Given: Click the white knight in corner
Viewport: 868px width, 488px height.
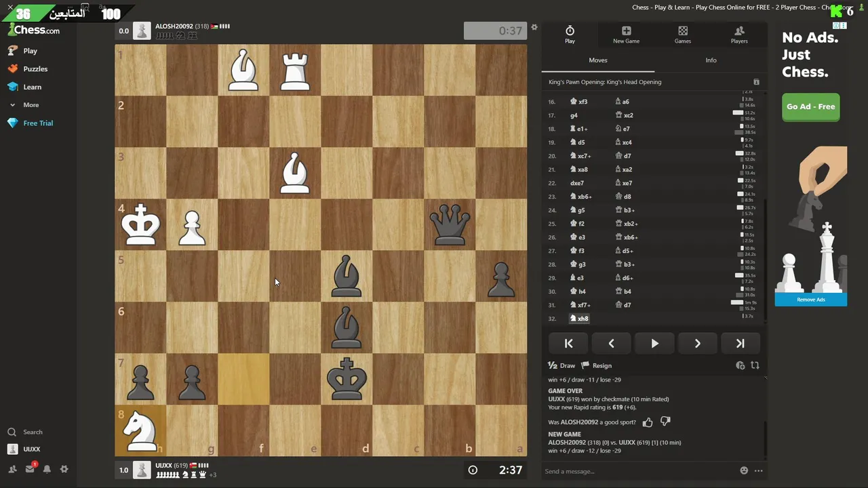Looking at the screenshot, I should pos(140,430).
